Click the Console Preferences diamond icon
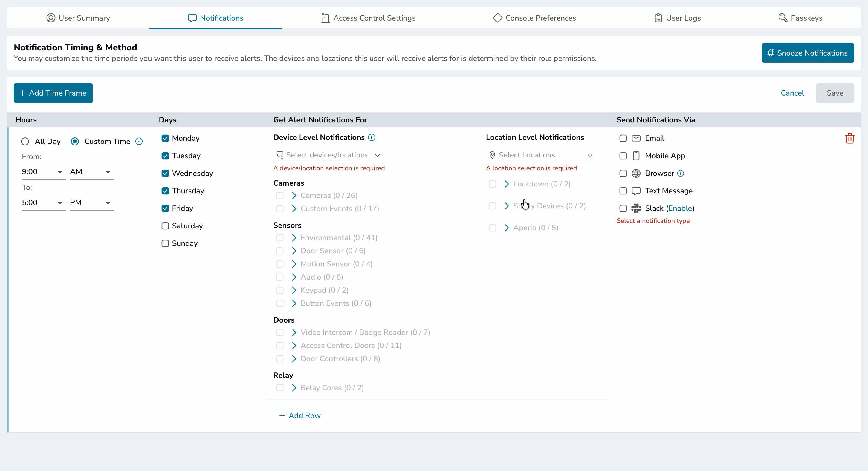 (x=497, y=18)
